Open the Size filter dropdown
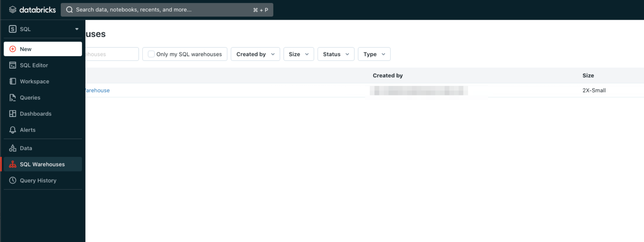Image resolution: width=644 pixels, height=242 pixels. tap(298, 54)
